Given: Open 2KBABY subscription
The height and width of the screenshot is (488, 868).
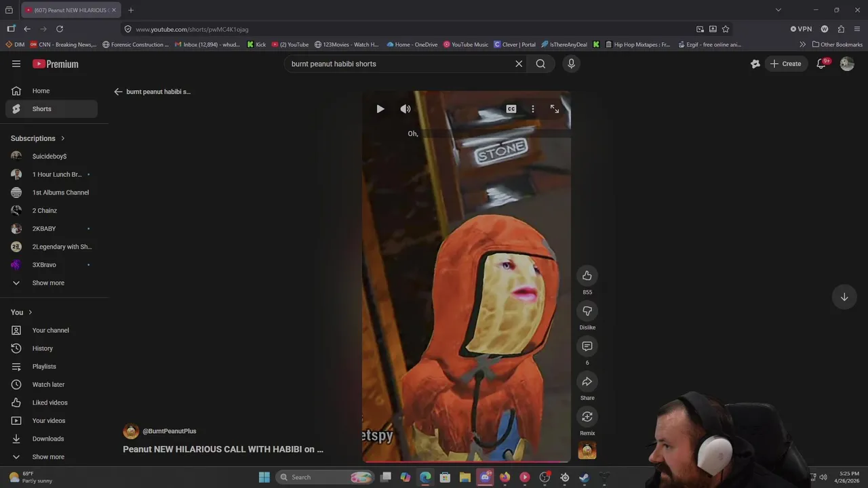Looking at the screenshot, I should [x=52, y=229].
